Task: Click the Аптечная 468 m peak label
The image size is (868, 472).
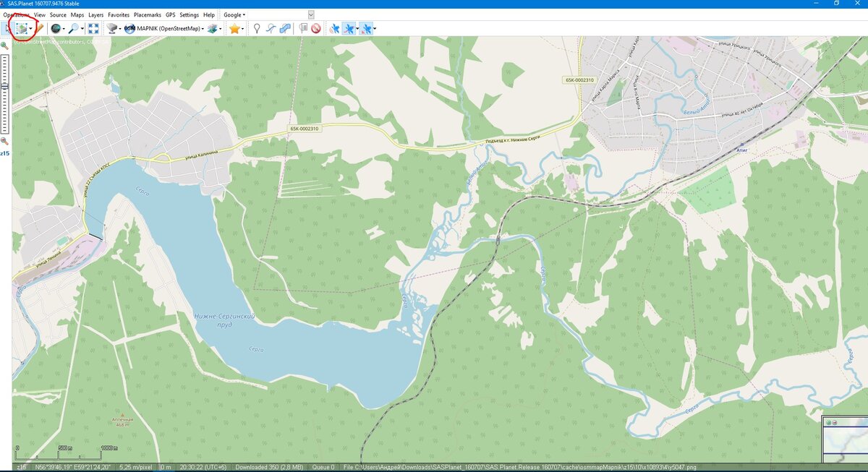Action: click(122, 422)
